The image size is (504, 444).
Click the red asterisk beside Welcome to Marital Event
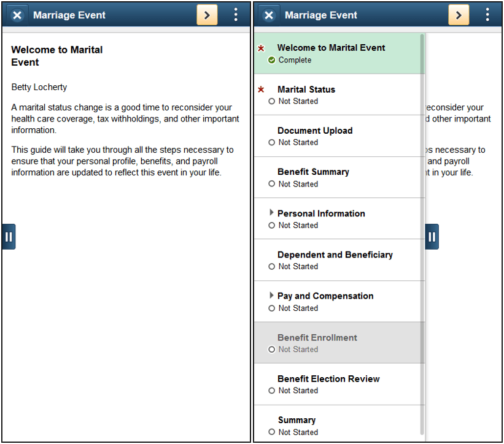(261, 48)
